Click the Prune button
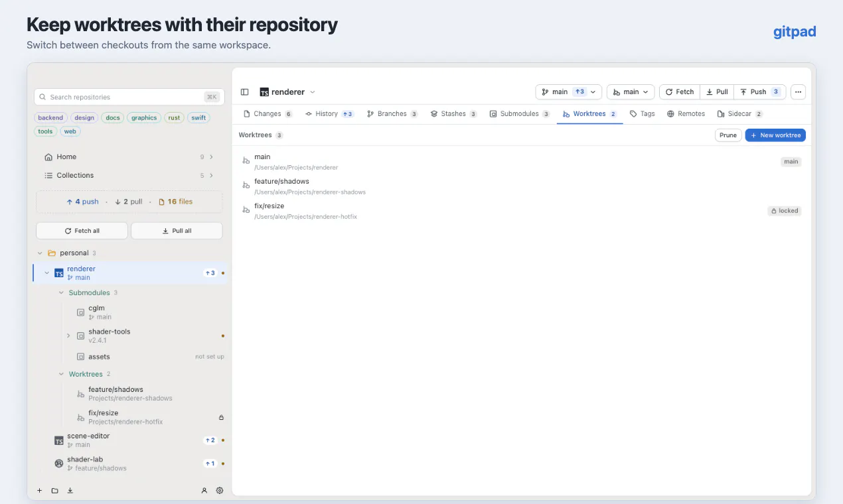 click(x=728, y=135)
